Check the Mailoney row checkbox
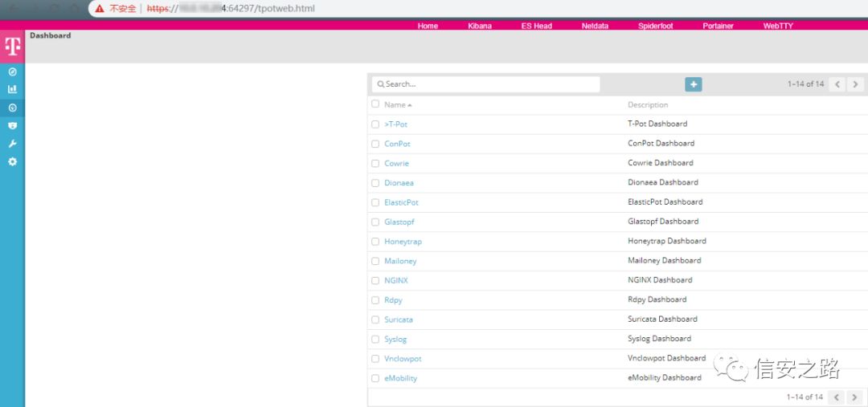868x407 pixels. point(375,261)
